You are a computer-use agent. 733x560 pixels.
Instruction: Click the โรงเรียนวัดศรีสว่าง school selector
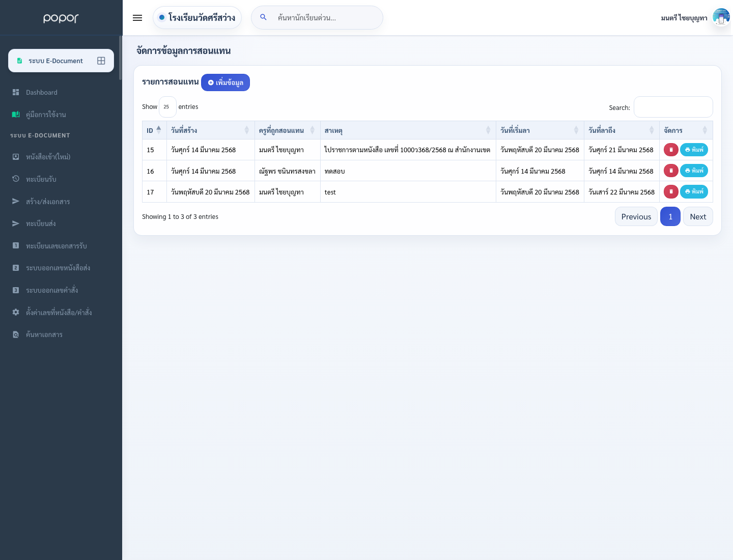click(197, 18)
